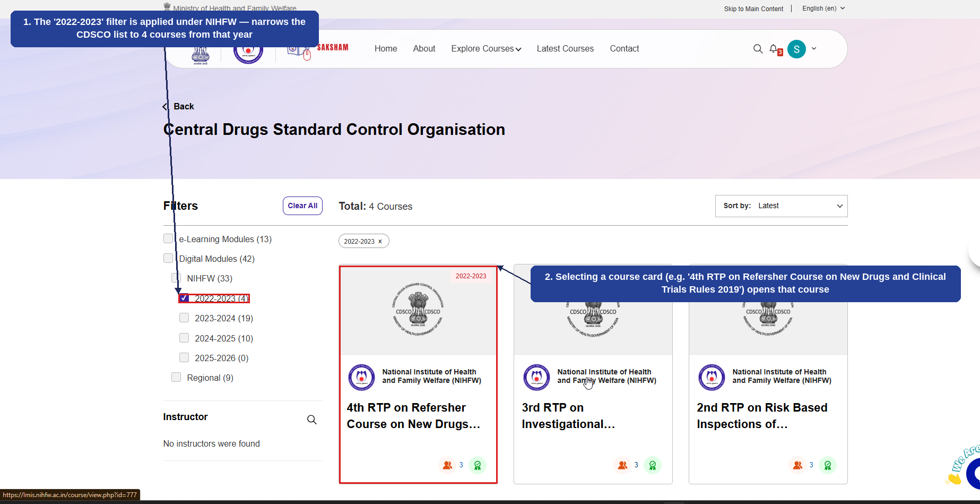
Task: Click the Skip to Main Content link
Action: (x=753, y=9)
